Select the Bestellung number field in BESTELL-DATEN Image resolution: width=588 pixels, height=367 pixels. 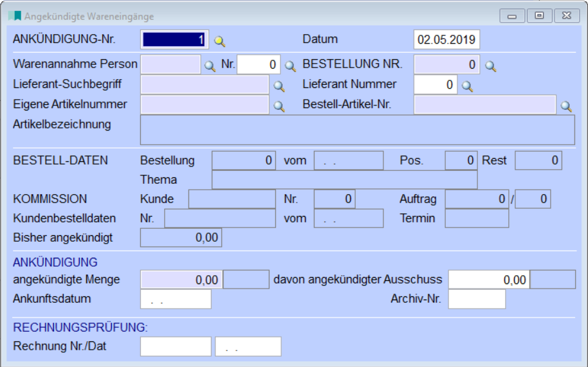point(244,161)
